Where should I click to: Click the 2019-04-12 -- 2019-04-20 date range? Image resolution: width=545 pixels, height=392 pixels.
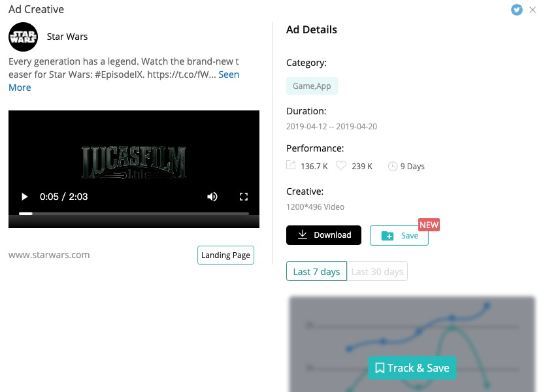[x=331, y=127]
